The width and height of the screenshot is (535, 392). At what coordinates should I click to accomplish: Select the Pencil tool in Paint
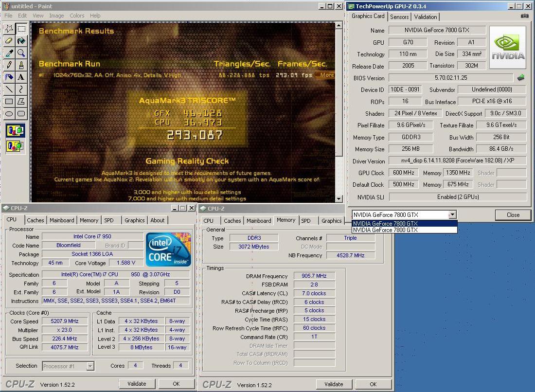tap(9, 65)
